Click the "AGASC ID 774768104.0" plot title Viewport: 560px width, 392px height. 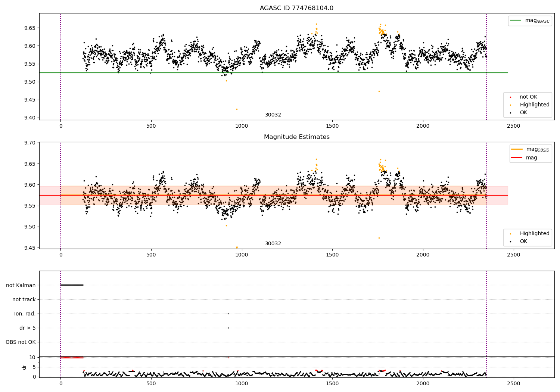coord(296,8)
